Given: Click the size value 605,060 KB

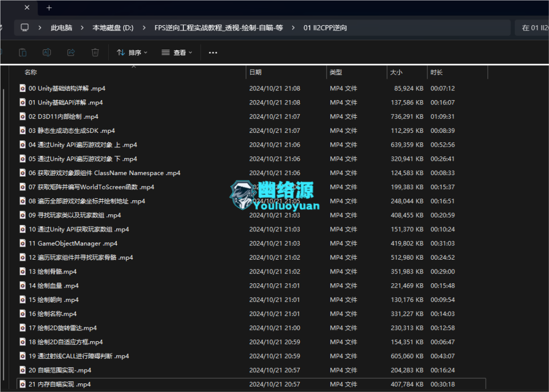Looking at the screenshot, I should [407, 356].
